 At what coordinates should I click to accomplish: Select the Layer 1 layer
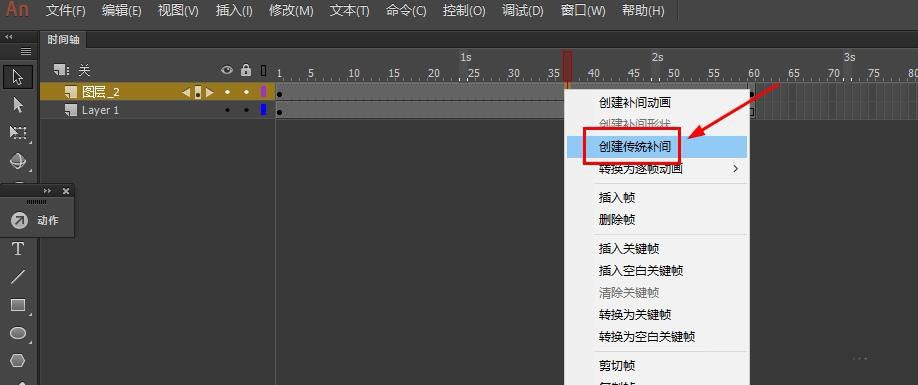coord(100,110)
